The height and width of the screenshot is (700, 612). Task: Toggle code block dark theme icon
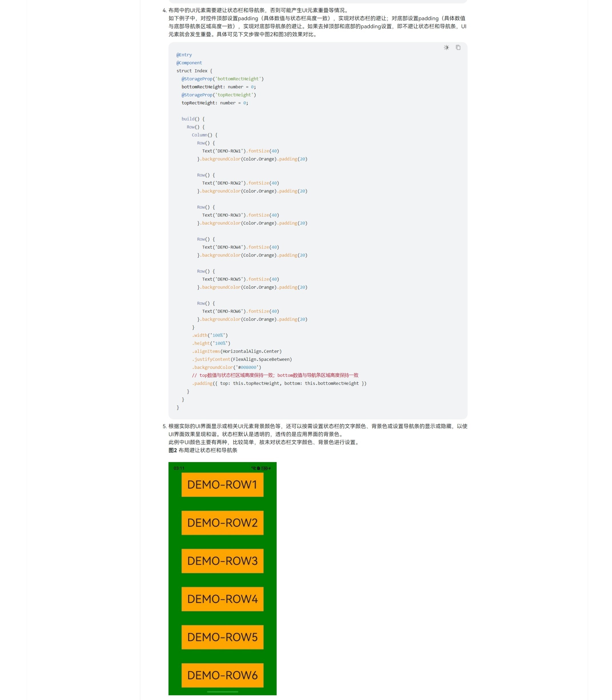click(x=446, y=47)
